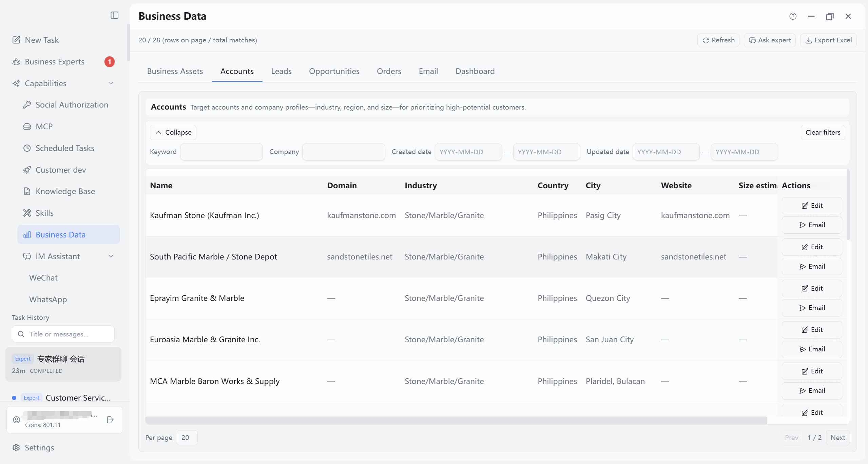The image size is (868, 464).
Task: Click the red notification badge on Business Experts
Action: coord(109,62)
